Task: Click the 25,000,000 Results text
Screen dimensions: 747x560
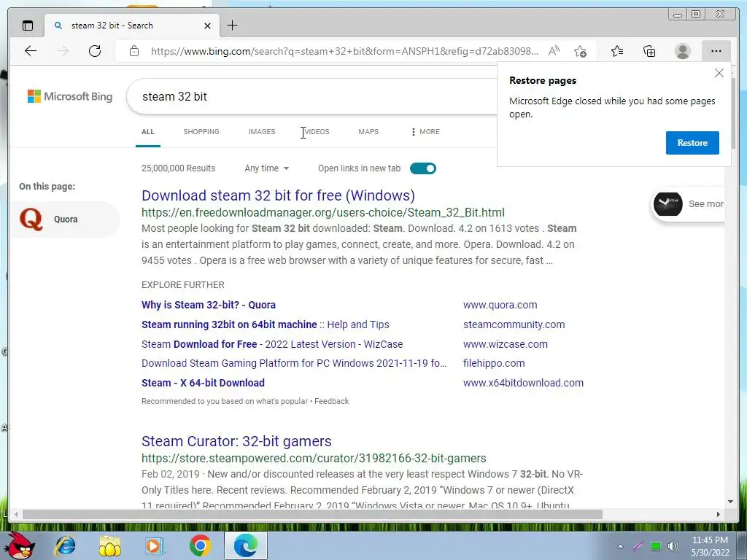Action: (x=178, y=168)
